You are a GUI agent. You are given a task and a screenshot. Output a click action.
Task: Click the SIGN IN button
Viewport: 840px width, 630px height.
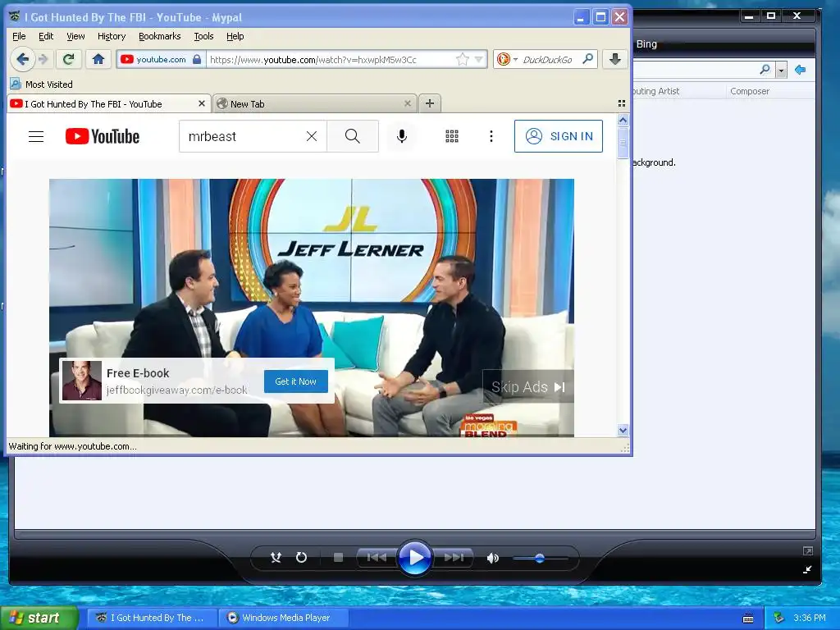[x=558, y=136]
